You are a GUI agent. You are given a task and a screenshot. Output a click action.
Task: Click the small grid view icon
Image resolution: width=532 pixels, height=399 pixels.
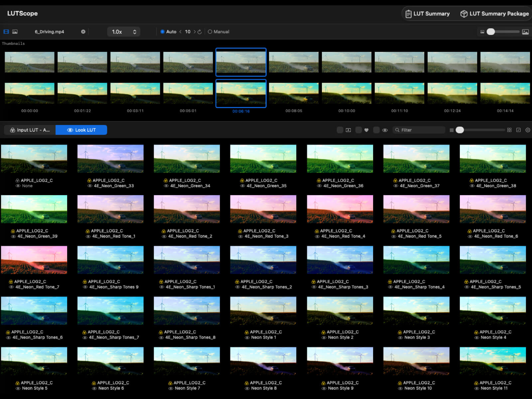(x=452, y=130)
